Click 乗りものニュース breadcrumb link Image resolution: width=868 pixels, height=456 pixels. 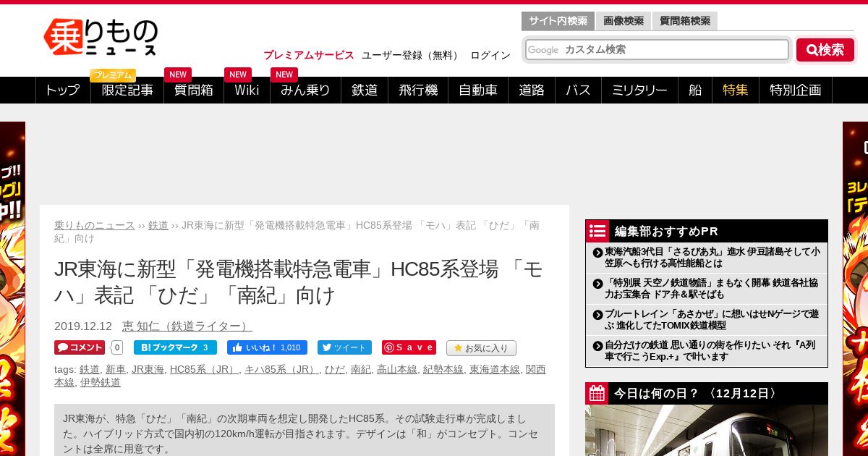pos(95,225)
